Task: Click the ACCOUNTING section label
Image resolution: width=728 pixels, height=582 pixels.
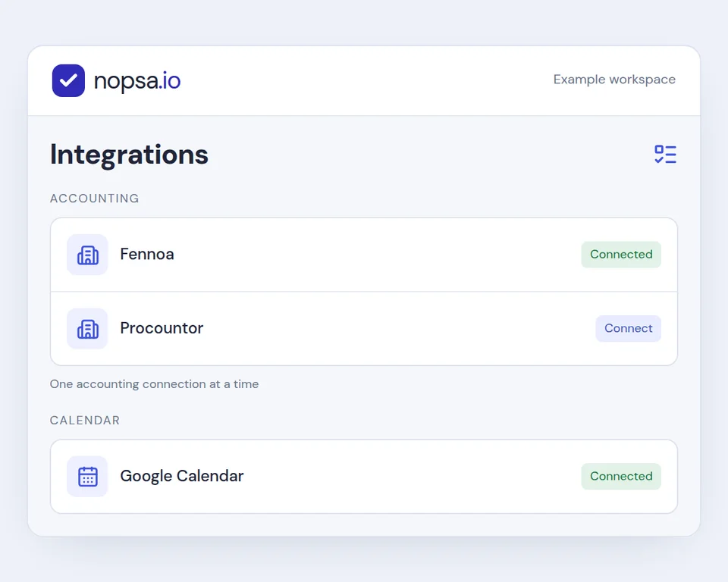Action: 94,199
